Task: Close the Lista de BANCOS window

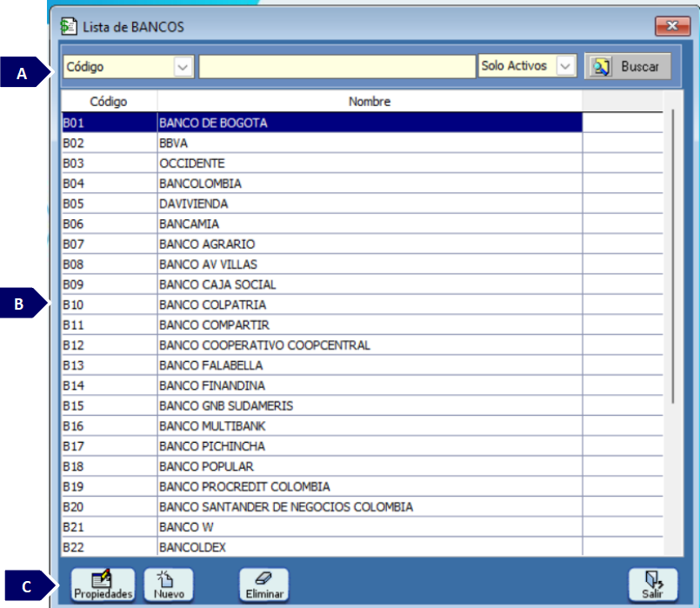Action: pyautogui.click(x=672, y=26)
